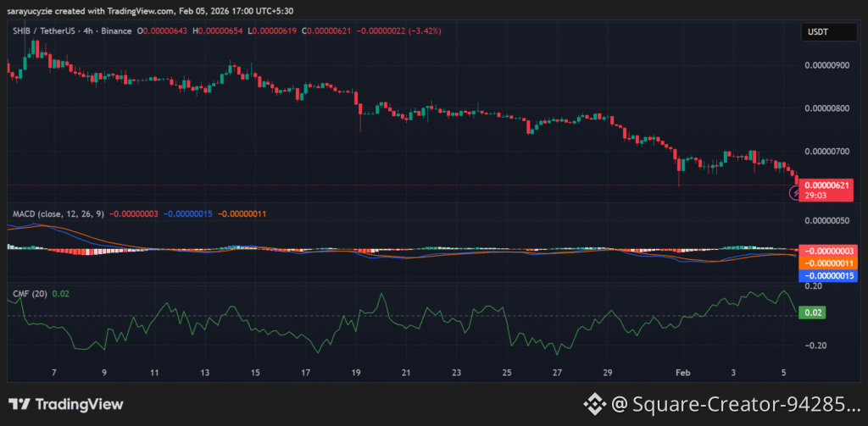Click the CMF legend value 0.02
Viewport: 868px width, 426px height.
(x=60, y=294)
